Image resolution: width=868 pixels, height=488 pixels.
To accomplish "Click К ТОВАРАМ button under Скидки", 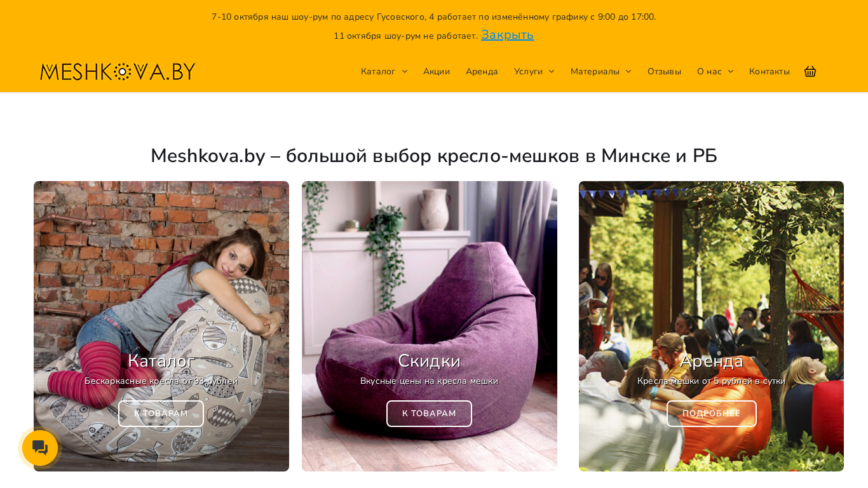I will click(x=429, y=414).
